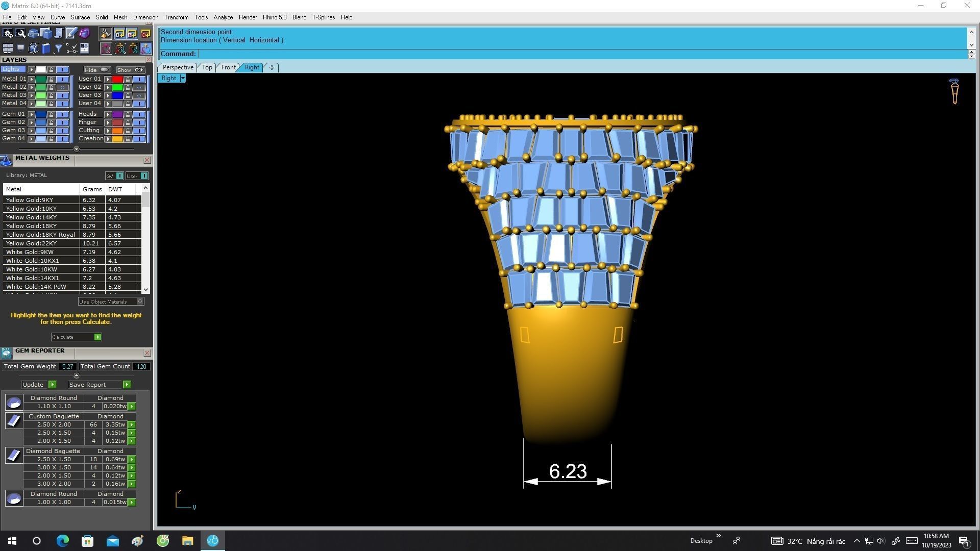Viewport: 980px width, 551px height.
Task: Click the wrench search tool icon
Action: tap(21, 34)
